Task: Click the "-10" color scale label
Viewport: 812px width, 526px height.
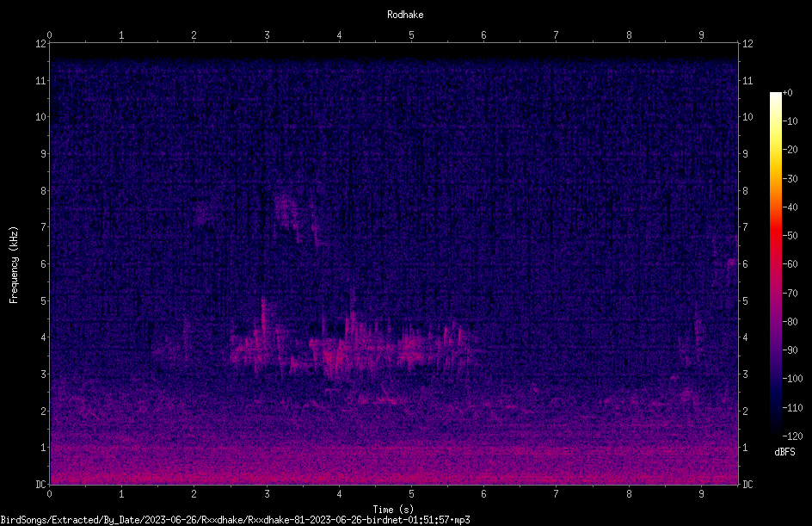Action: point(790,121)
